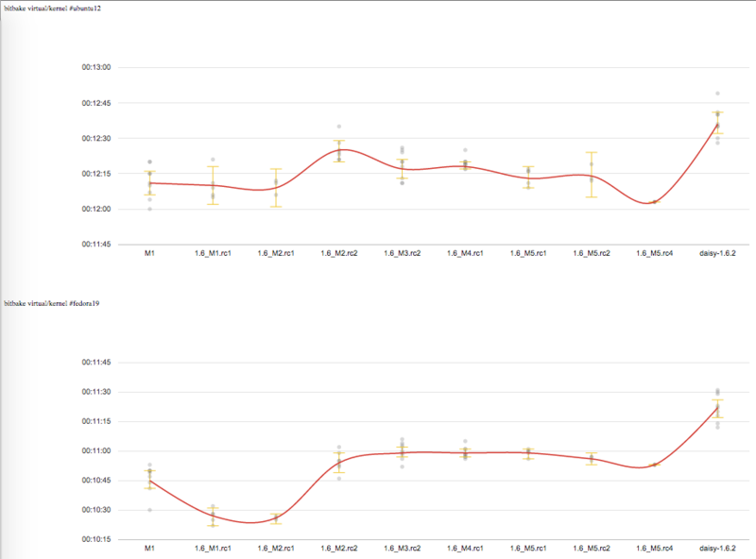Click the 00:13:00 y-axis label
The image size is (756, 559).
pyautogui.click(x=97, y=68)
